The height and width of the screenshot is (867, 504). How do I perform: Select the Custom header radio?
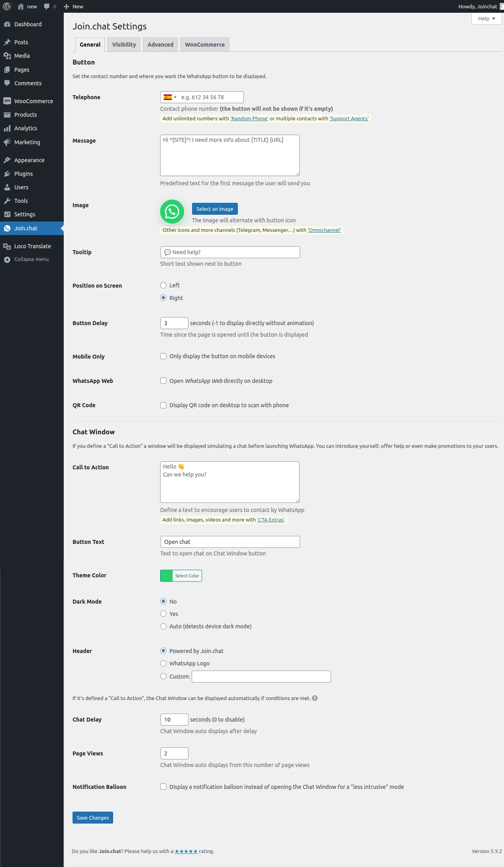pyautogui.click(x=163, y=676)
